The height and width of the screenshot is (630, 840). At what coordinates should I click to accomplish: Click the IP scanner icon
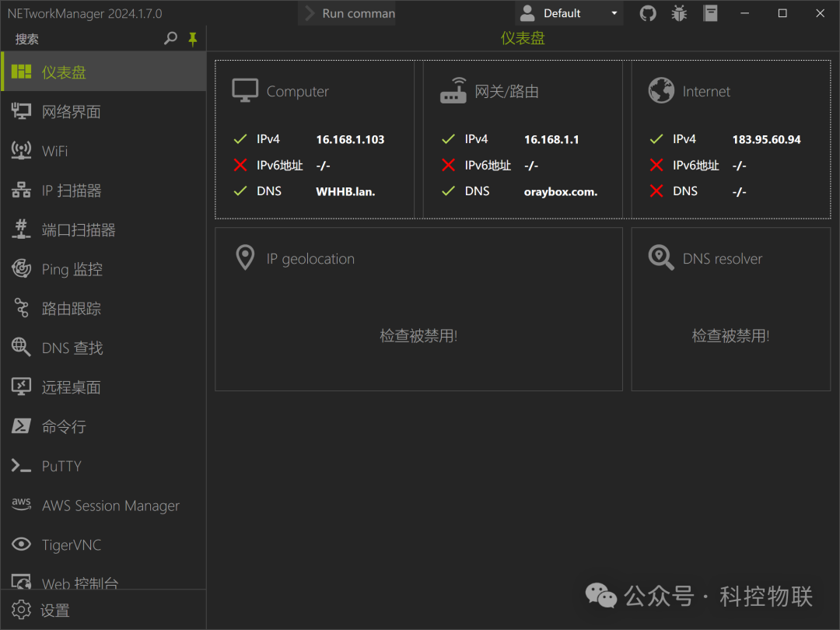[22, 191]
